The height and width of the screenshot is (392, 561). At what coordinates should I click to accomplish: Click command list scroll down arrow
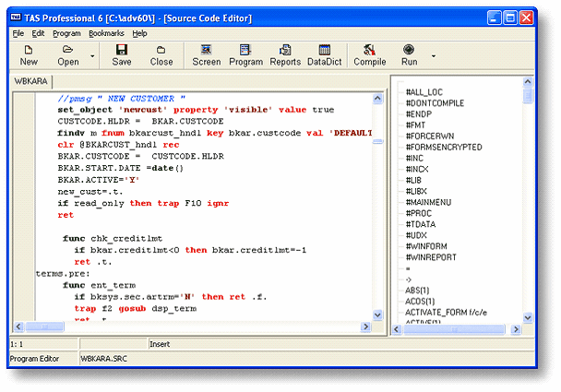click(528, 317)
